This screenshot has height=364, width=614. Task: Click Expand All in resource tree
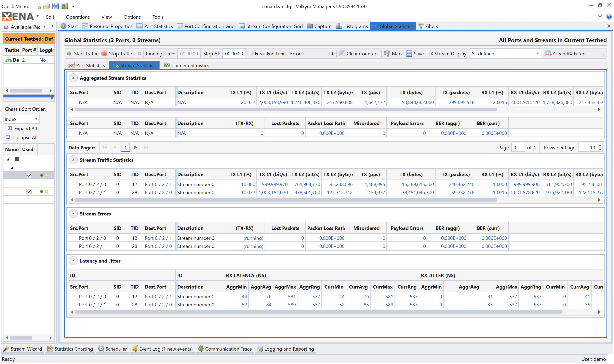point(22,128)
